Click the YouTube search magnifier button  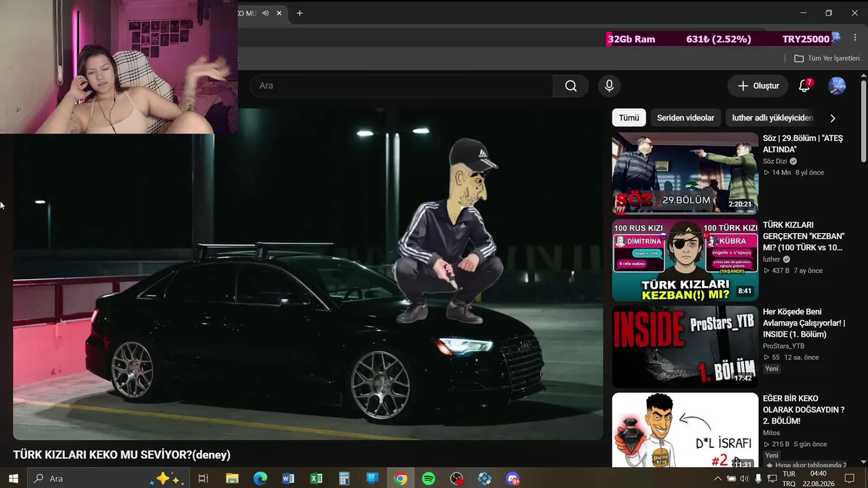click(571, 86)
